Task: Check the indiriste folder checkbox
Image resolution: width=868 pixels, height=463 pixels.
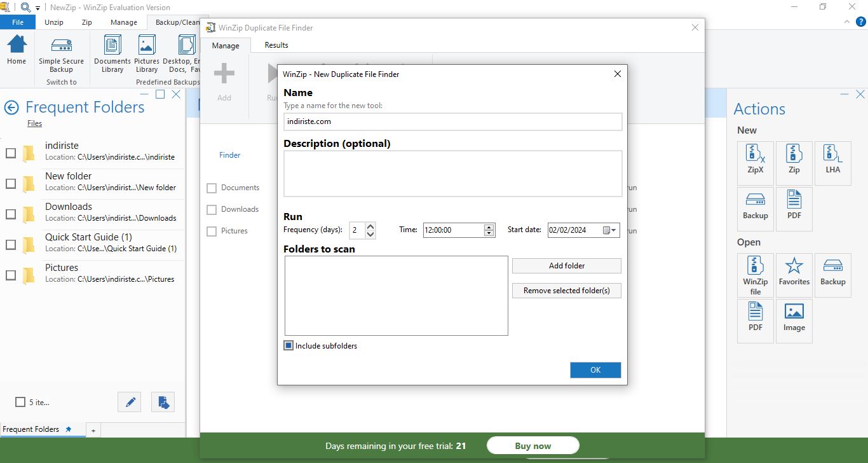Action: pos(11,153)
